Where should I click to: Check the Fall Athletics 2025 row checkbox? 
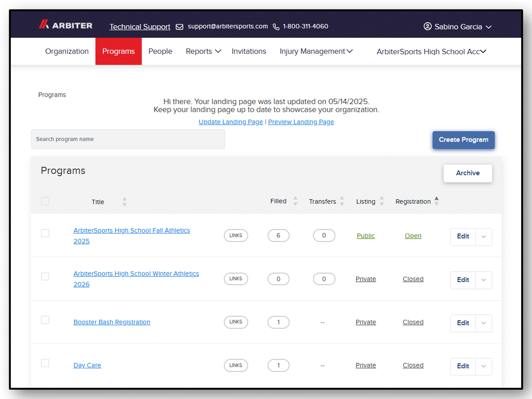coord(45,233)
